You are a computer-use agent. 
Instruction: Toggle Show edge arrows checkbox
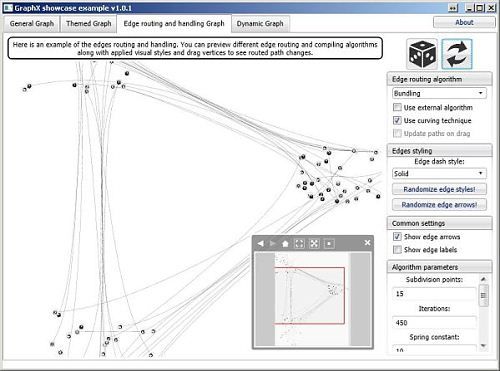(x=397, y=237)
